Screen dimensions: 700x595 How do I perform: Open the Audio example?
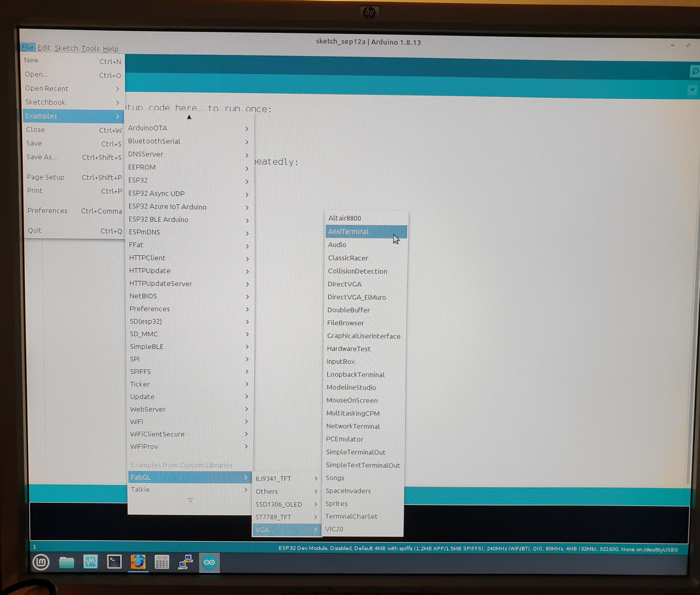[x=366, y=245]
